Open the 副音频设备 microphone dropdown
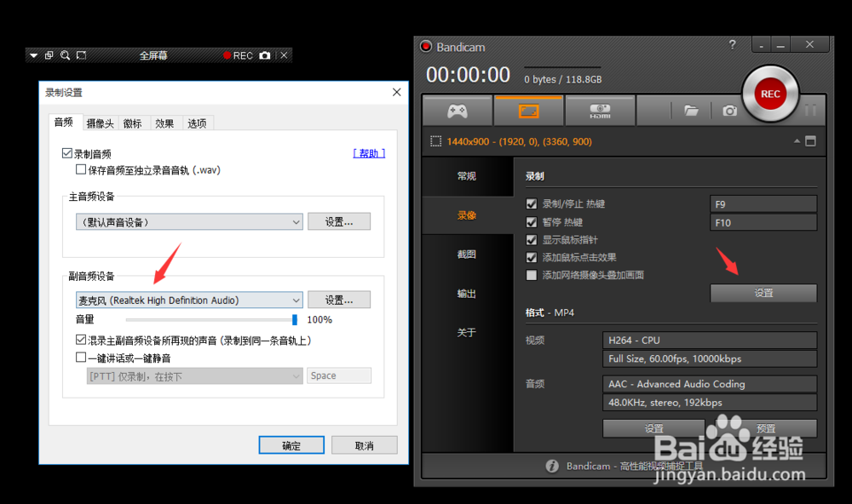Viewport: 852px width, 504px height. [189, 300]
